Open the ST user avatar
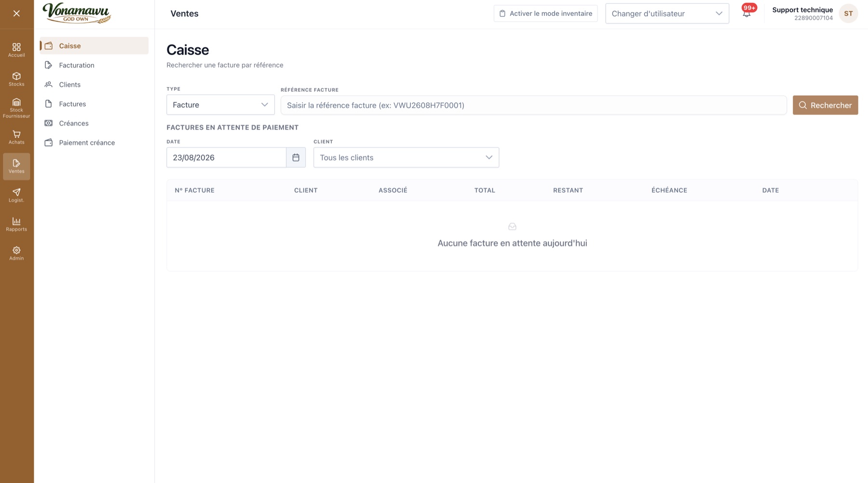The image size is (868, 483). [848, 14]
